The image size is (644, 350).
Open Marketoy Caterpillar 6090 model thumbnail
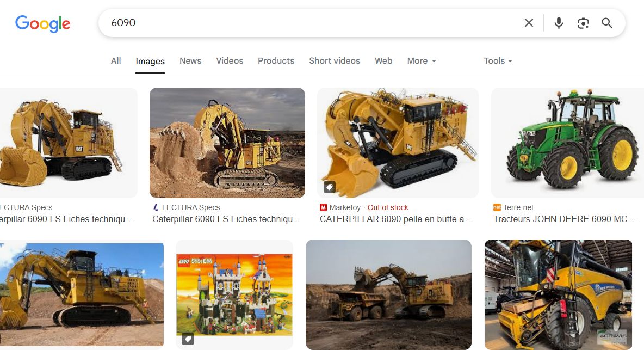point(398,143)
